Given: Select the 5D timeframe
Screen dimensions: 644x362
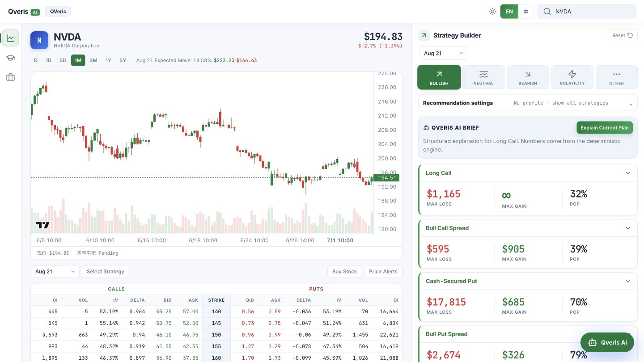Looking at the screenshot, I should 63,60.
